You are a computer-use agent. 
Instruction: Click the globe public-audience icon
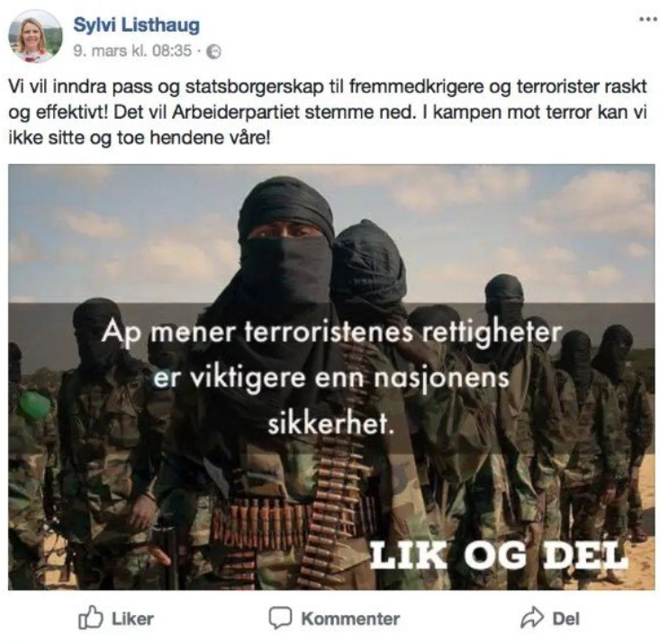214,51
